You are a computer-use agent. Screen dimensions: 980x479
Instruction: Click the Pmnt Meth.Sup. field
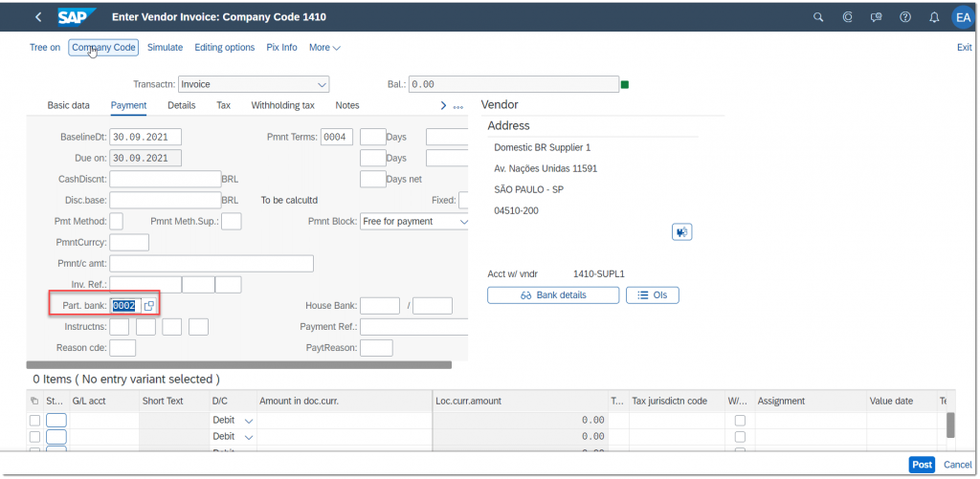pyautogui.click(x=232, y=221)
